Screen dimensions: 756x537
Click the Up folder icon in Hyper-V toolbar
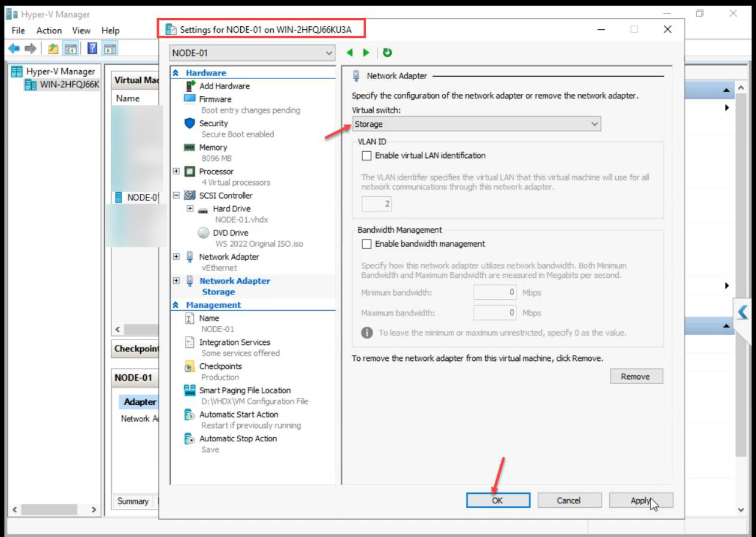coord(53,48)
